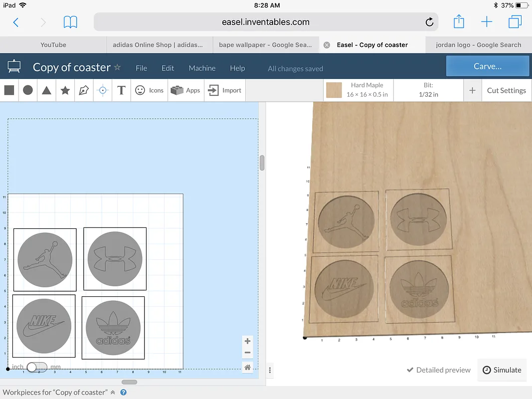The image size is (532, 399).
Task: Expand the Workpieces panel
Action: click(113, 393)
